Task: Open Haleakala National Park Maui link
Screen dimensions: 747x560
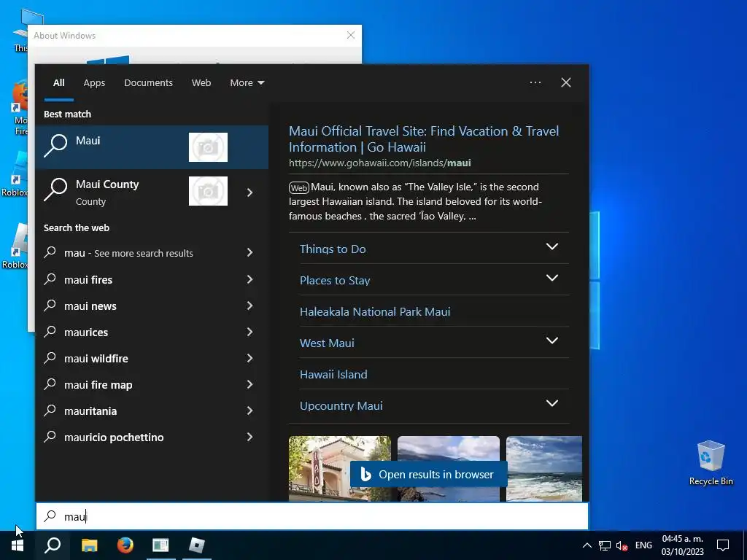Action: pyautogui.click(x=375, y=312)
